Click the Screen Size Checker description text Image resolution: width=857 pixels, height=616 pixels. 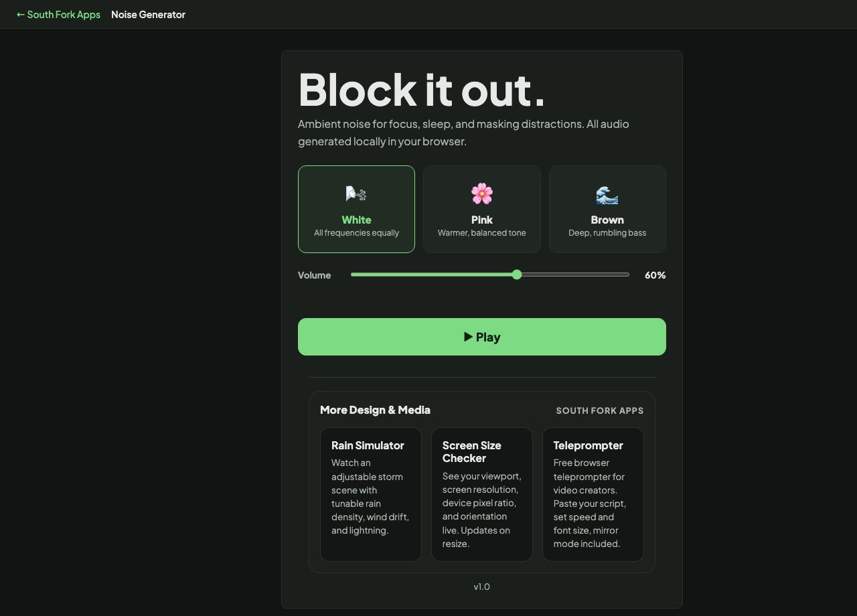click(x=482, y=510)
